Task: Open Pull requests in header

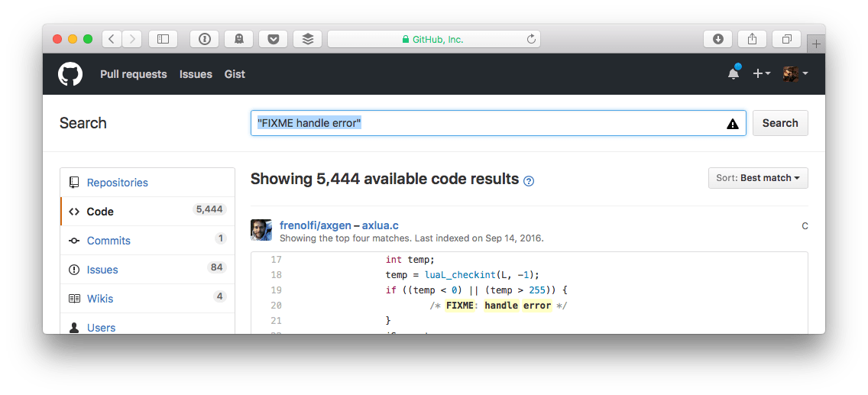Action: [x=134, y=74]
